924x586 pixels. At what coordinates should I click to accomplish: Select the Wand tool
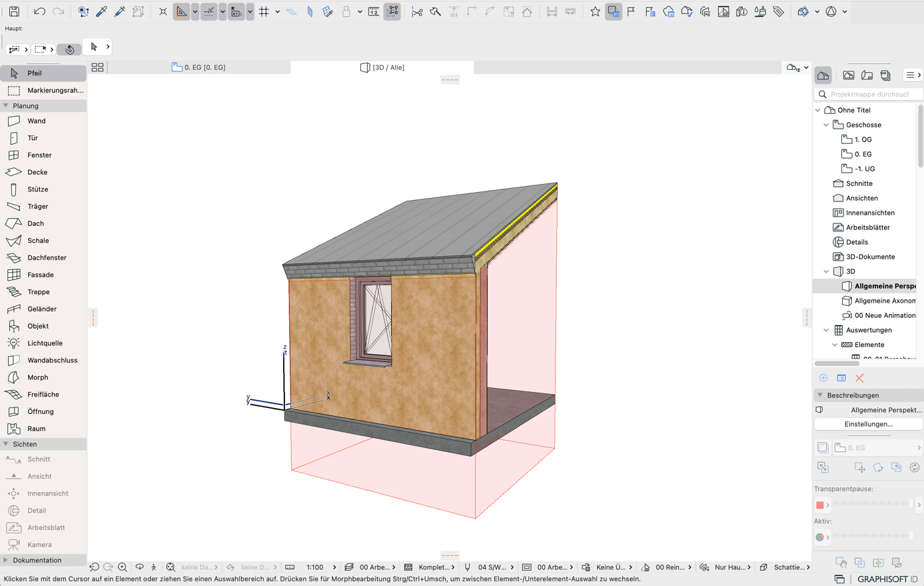pyautogui.click(x=43, y=121)
